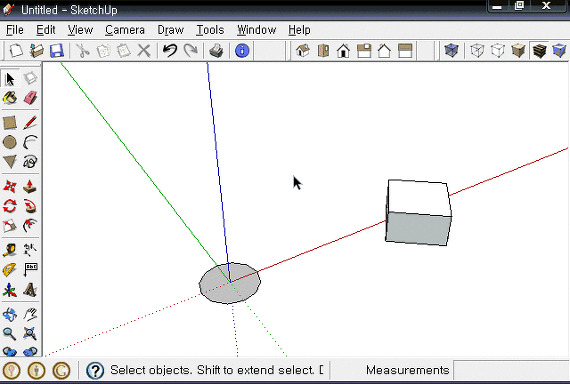Viewport: 570px width, 384px height.
Task: Select the Protractor tool
Action: [x=10, y=270]
